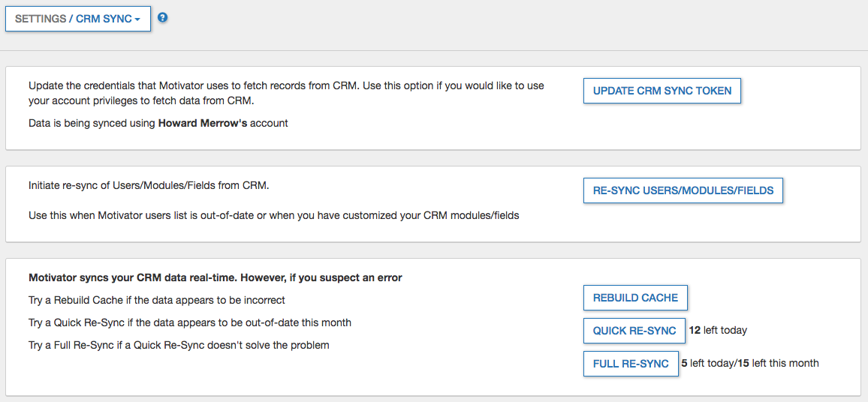The height and width of the screenshot is (402, 868).
Task: Click the bold "Motivator syncs your CRM data" heading
Action: [215, 277]
